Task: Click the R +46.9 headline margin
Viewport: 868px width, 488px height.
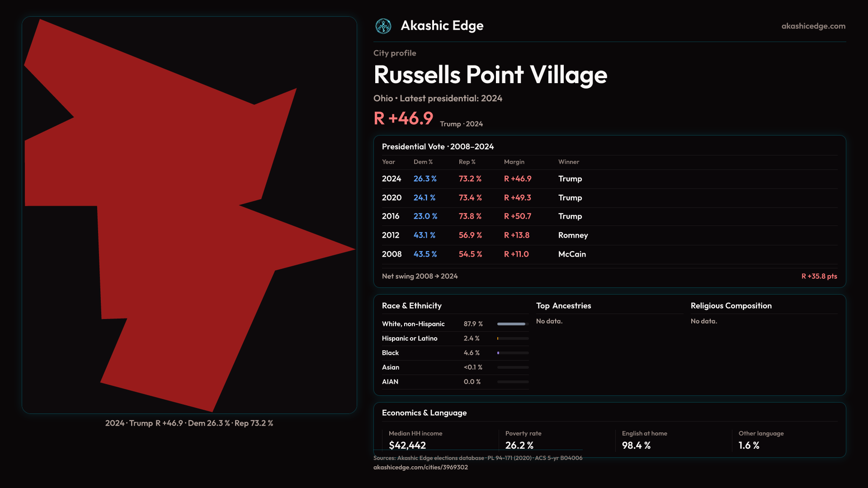Action: pos(403,118)
